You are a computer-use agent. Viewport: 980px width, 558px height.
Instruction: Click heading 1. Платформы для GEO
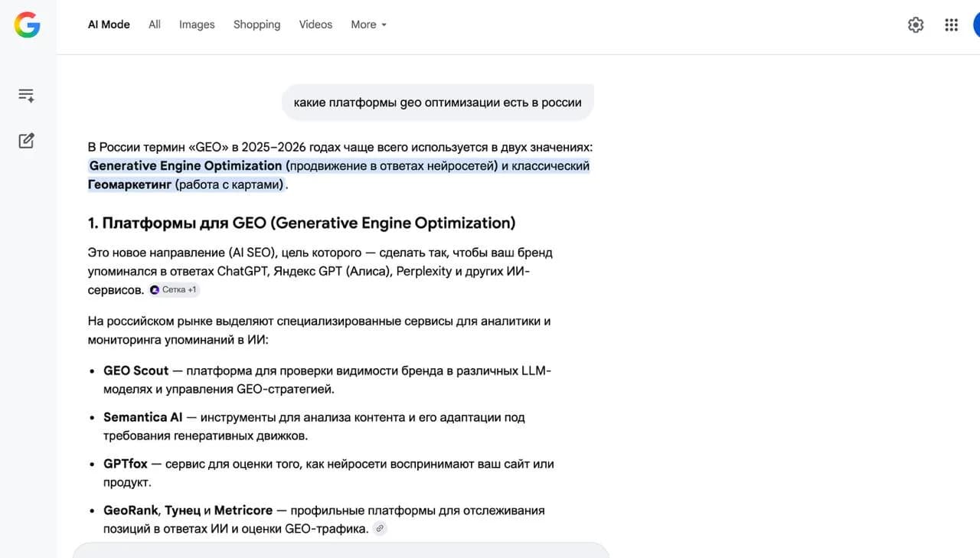pos(302,223)
